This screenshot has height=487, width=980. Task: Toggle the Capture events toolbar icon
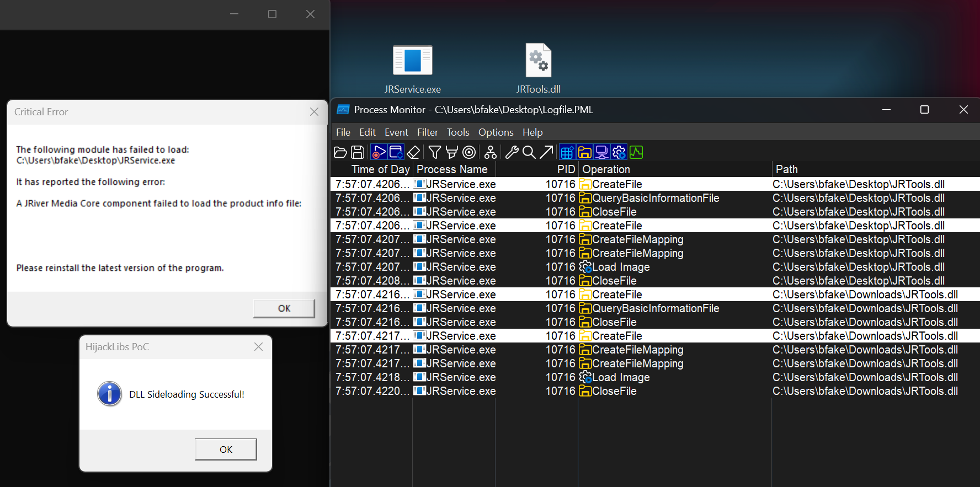tap(379, 152)
